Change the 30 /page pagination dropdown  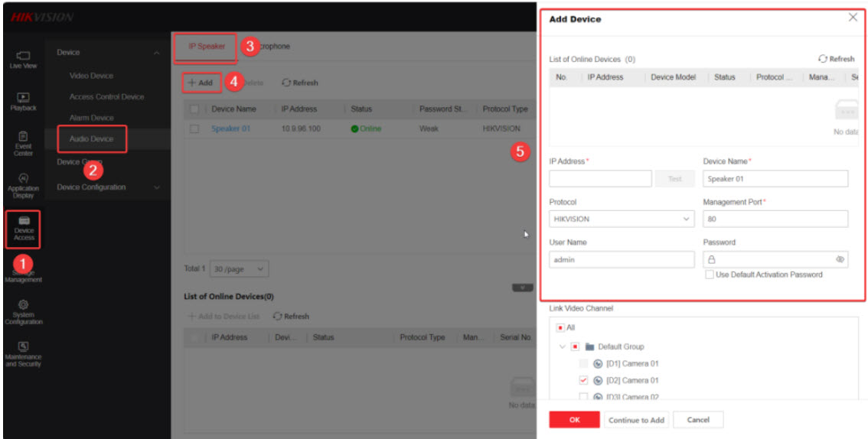tap(240, 269)
